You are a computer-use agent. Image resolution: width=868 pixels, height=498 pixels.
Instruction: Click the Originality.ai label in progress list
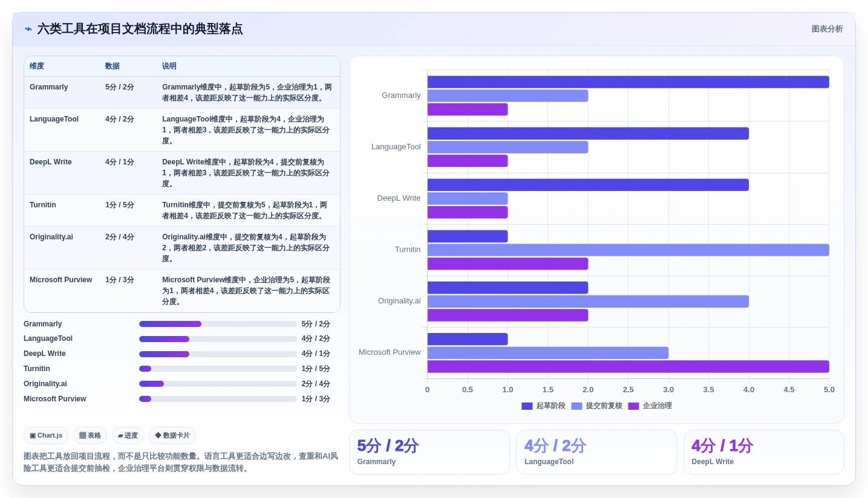coord(45,384)
